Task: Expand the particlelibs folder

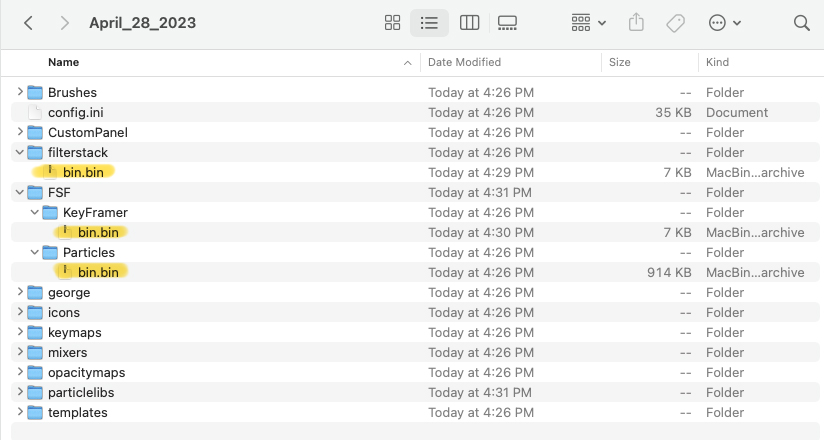Action: 20,392
